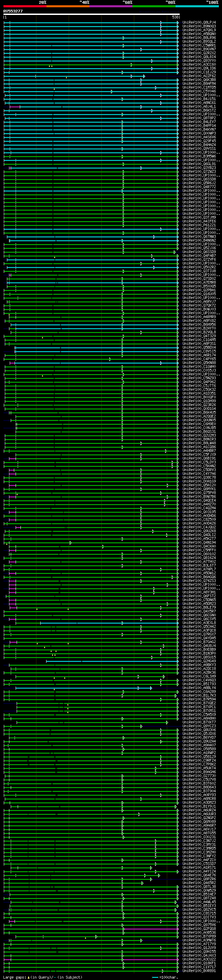This screenshot has height=980, width=222.
Task: Select hit label UniRef100_B9W7B6
Action: pos(199,496)
